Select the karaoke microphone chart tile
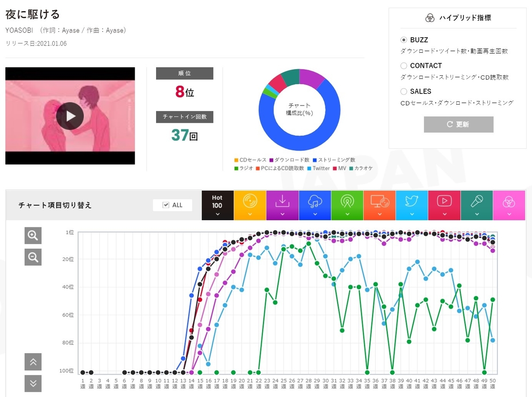This screenshot has height=397, width=532. click(x=477, y=206)
